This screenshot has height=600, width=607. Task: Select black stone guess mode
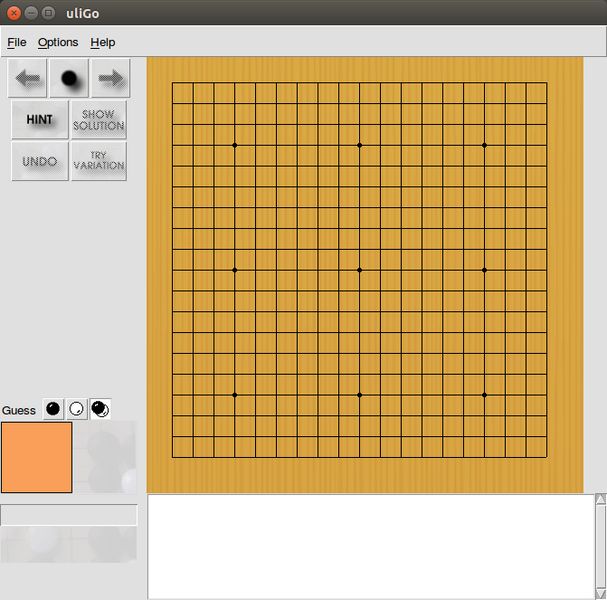[53, 409]
